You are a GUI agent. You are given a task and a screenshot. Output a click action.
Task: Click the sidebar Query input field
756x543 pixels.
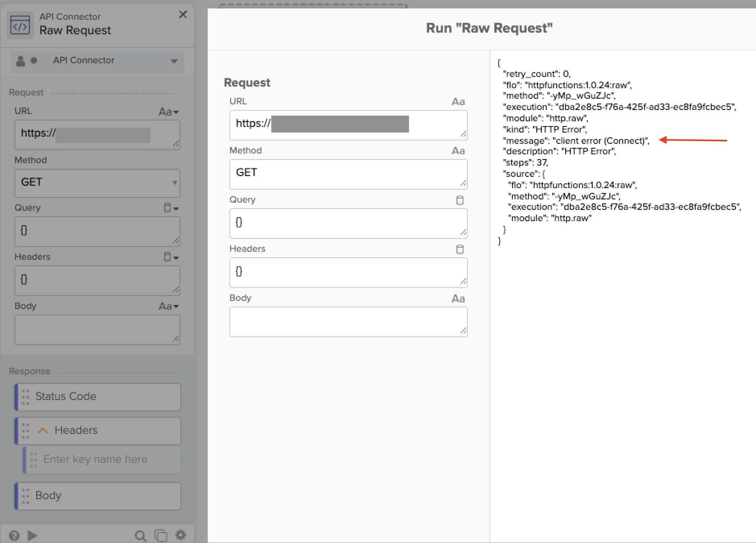point(97,232)
